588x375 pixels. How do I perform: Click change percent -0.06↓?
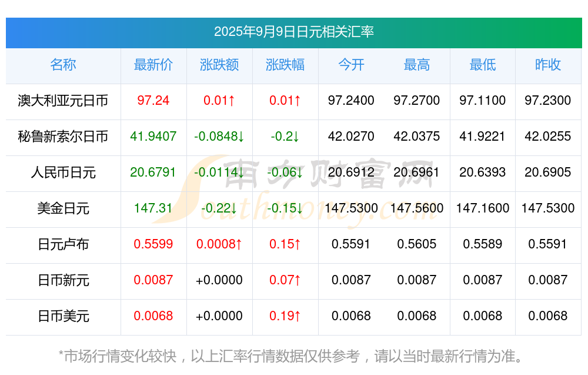285,172
